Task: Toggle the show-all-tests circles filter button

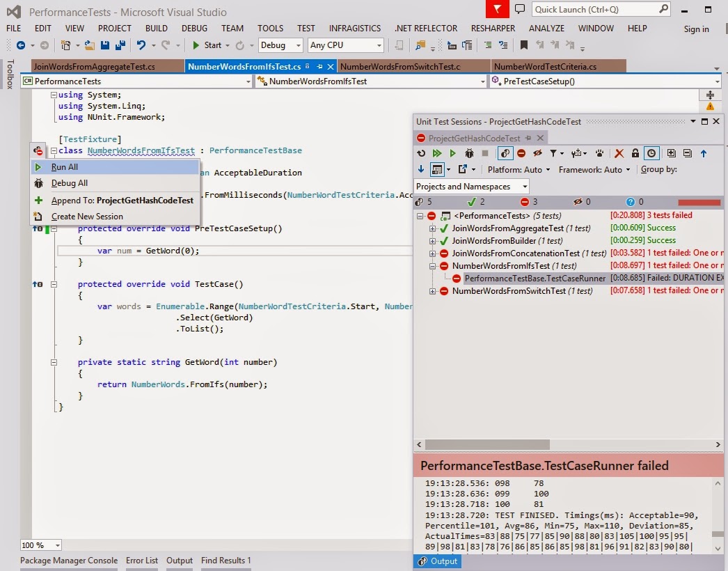Action: 505,153
